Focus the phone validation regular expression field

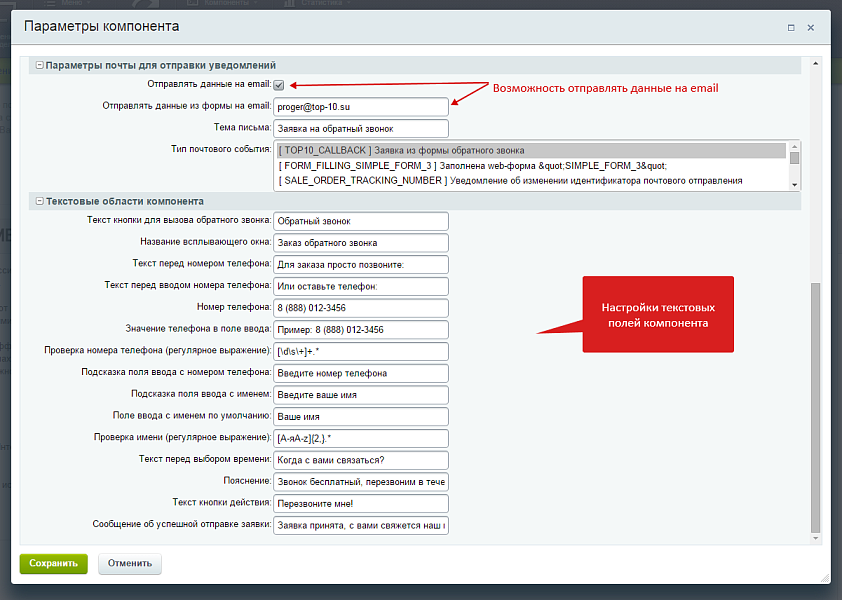pyautogui.click(x=361, y=351)
